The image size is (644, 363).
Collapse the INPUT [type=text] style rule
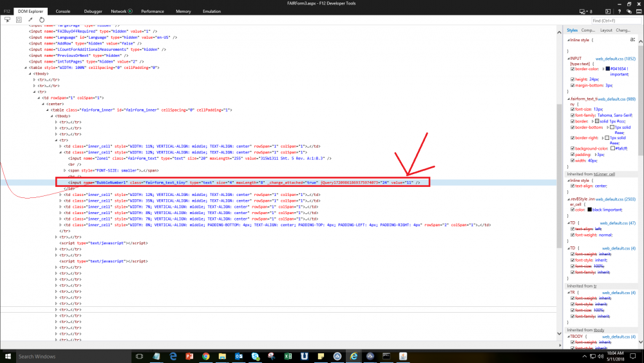point(569,59)
